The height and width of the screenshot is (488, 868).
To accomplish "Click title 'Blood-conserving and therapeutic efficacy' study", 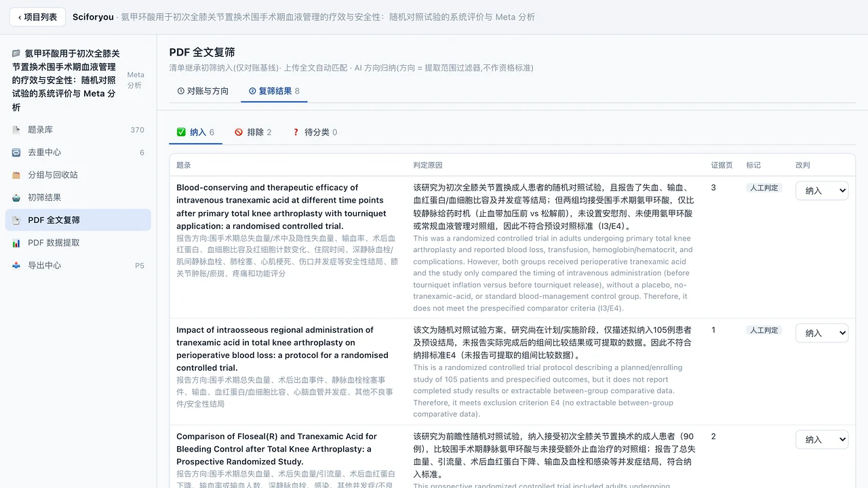I will coord(281,207).
